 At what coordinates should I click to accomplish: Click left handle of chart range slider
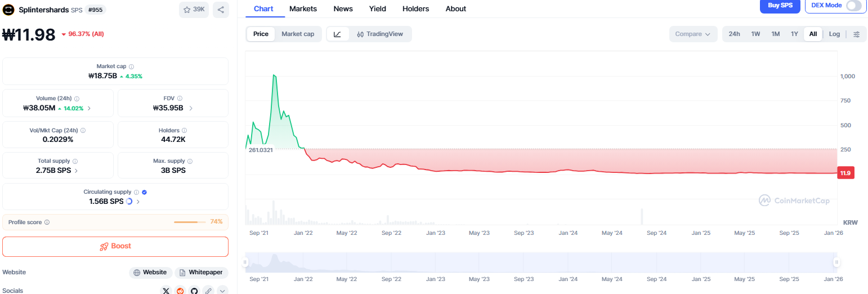coord(245,262)
